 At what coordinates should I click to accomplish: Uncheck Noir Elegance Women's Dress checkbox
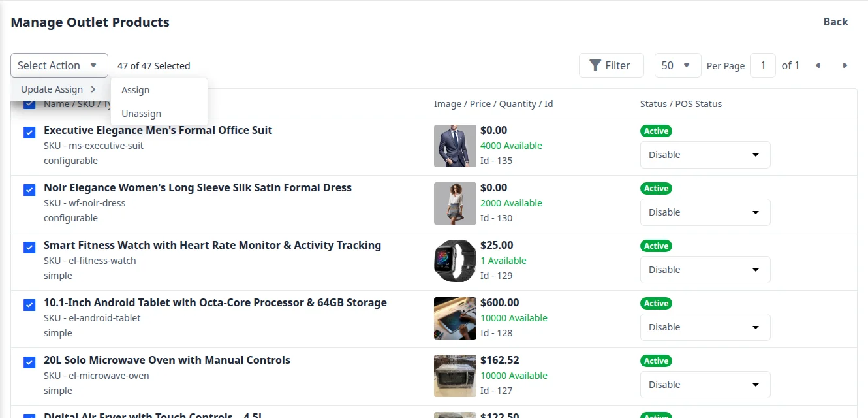pyautogui.click(x=29, y=190)
